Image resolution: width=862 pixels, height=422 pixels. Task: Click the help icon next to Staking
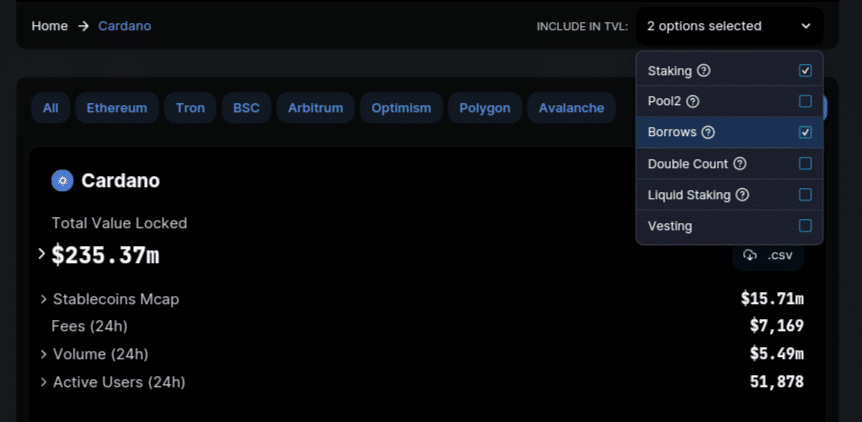(x=704, y=71)
